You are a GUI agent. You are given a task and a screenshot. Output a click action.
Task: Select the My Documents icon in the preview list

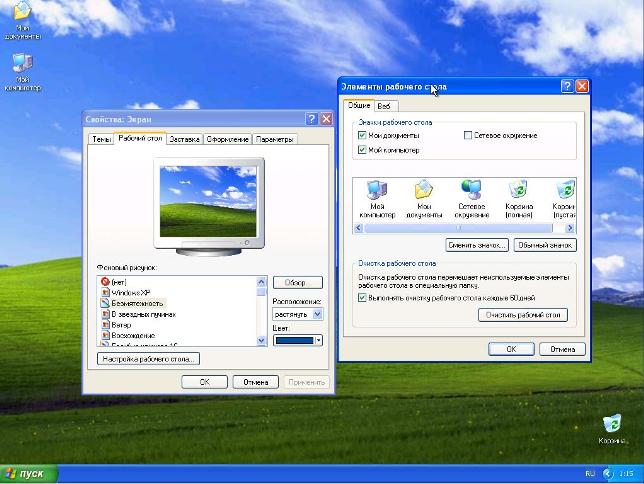tap(424, 199)
